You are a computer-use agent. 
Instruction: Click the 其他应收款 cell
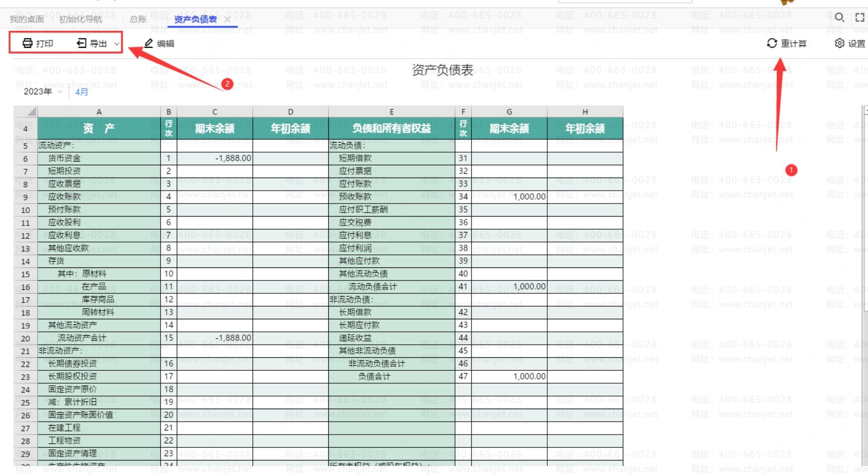coord(99,248)
